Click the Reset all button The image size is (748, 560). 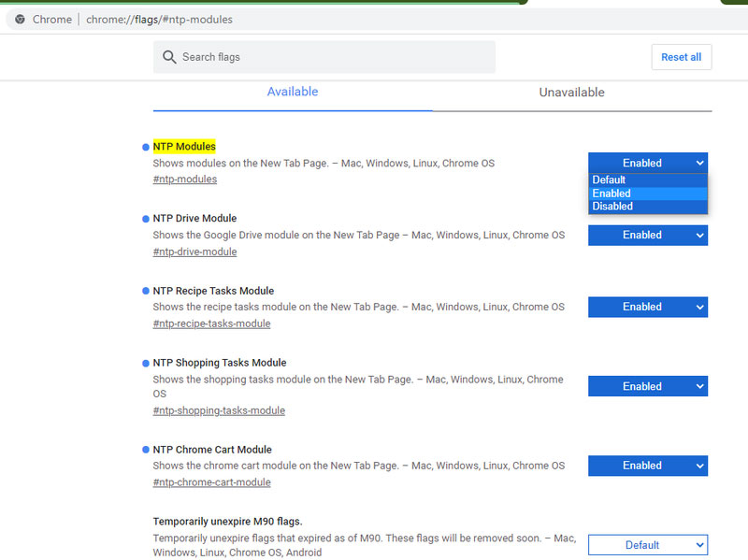click(682, 57)
